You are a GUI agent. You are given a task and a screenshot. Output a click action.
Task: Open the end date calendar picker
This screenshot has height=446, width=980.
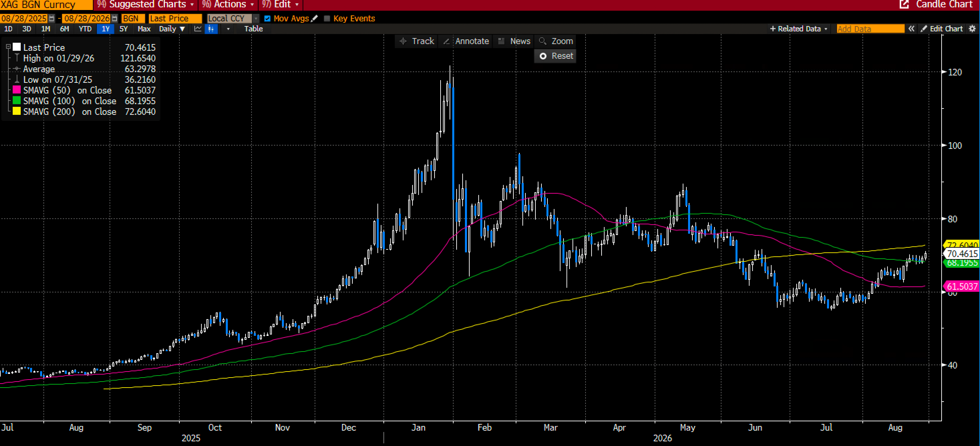(x=115, y=18)
